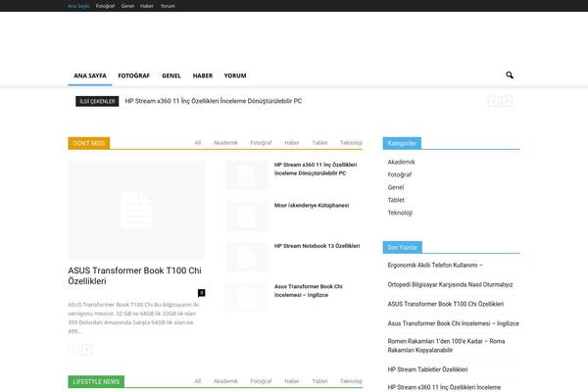Click Fotoğraf in the top black bar
The height and width of the screenshot is (392, 588).
105,6
